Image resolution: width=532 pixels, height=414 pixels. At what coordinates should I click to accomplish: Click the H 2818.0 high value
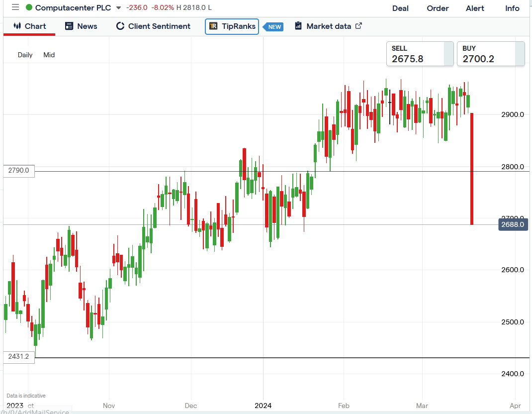(x=191, y=8)
